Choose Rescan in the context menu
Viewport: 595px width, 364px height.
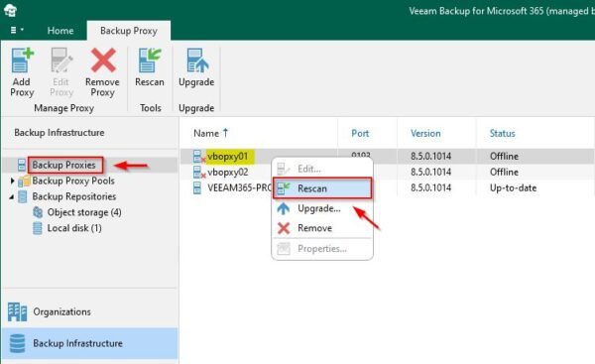tap(322, 188)
